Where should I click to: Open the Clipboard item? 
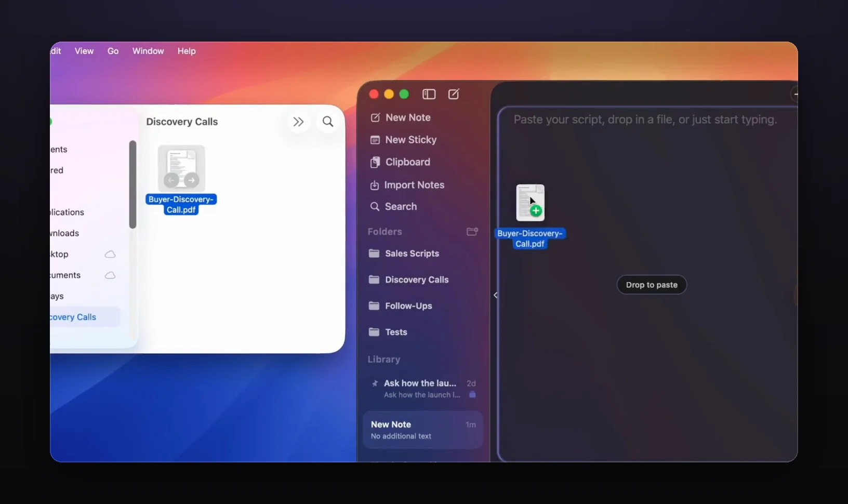(400, 162)
